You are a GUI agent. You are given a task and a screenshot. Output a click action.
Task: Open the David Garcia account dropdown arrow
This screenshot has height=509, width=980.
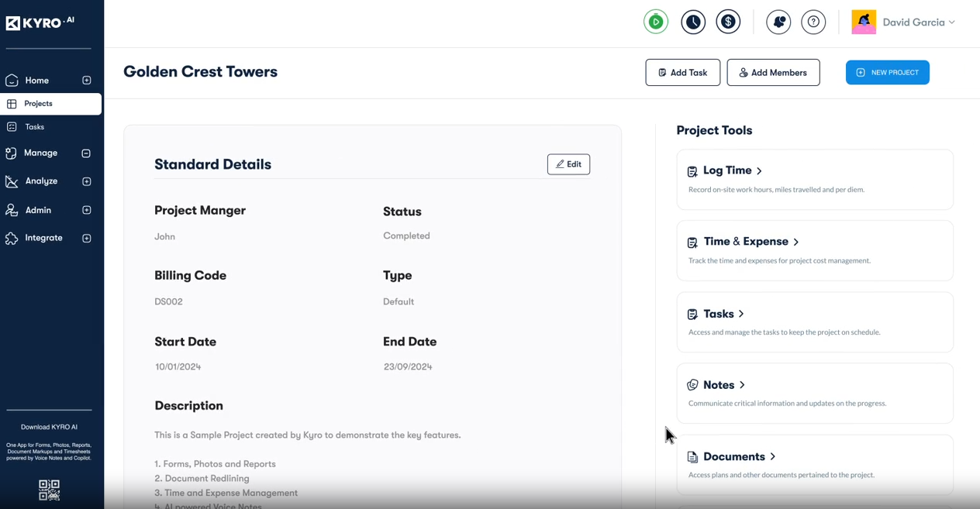952,22
